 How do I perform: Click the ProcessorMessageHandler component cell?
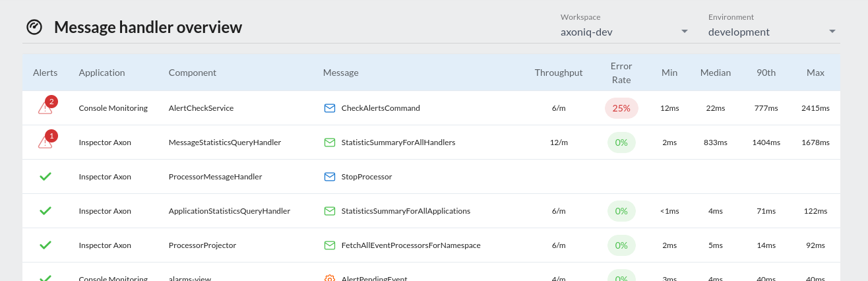point(216,177)
